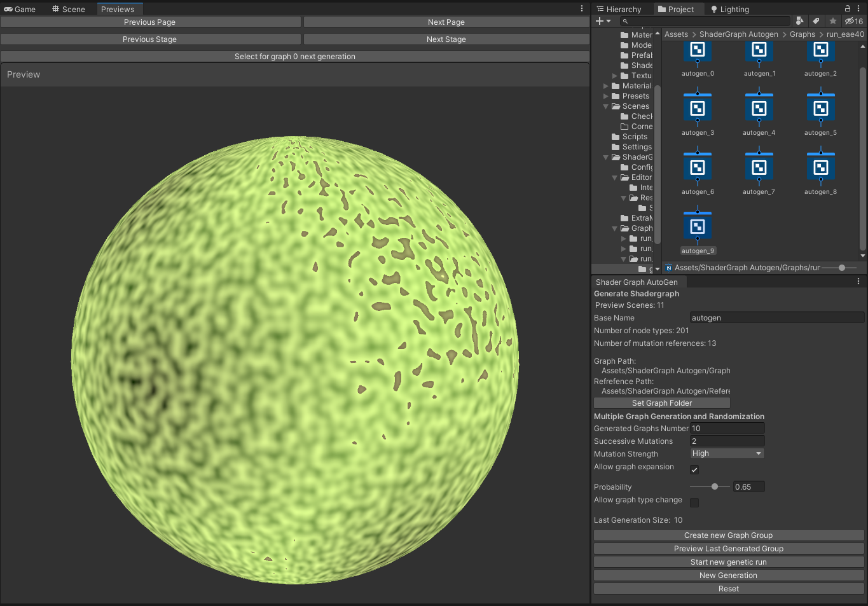Image resolution: width=868 pixels, height=606 pixels.
Task: Click the Check folder under Scenes
Action: click(x=637, y=116)
